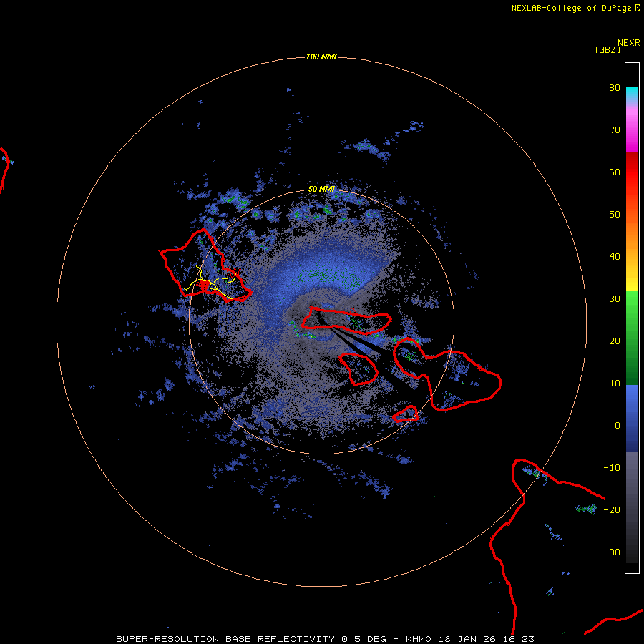Screen dimensions: 644x644
Task: Click the KHMO station identifier
Action: tap(419, 639)
